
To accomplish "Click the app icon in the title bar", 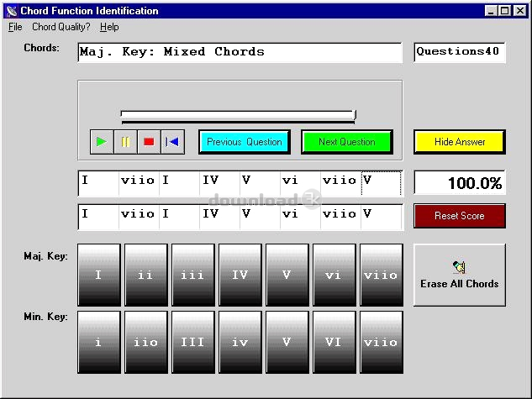I will click(12, 11).
